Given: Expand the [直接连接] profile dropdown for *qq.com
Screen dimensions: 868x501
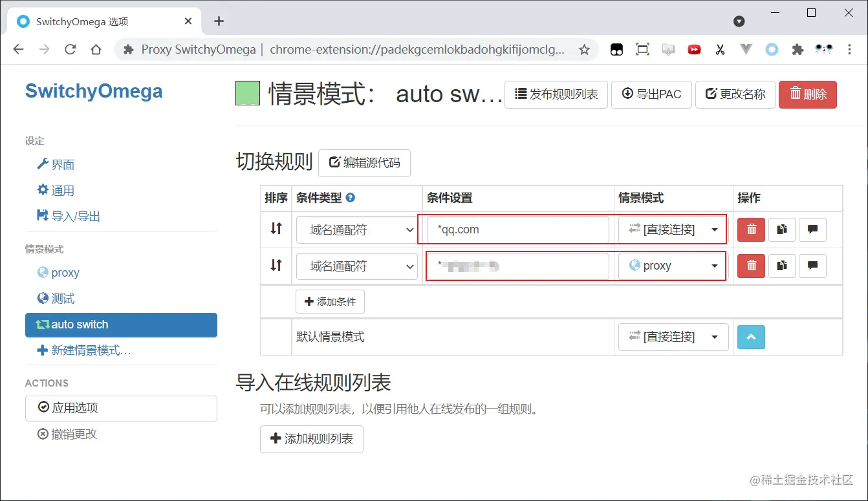Looking at the screenshot, I should tap(673, 229).
